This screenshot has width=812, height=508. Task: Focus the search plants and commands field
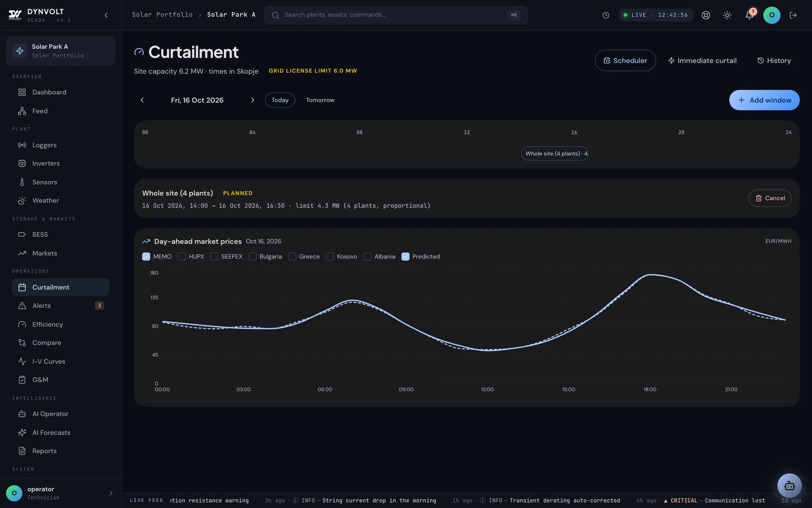coord(396,15)
